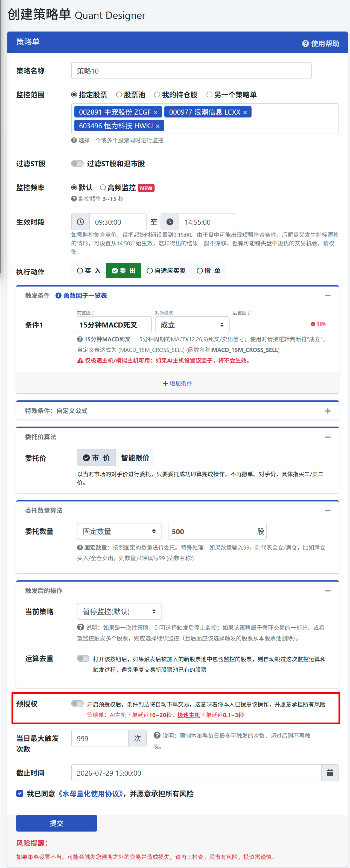Click the hint icon before 15分钟MACD死叉 description
This screenshot has width=350, height=868.
[x=80, y=339]
